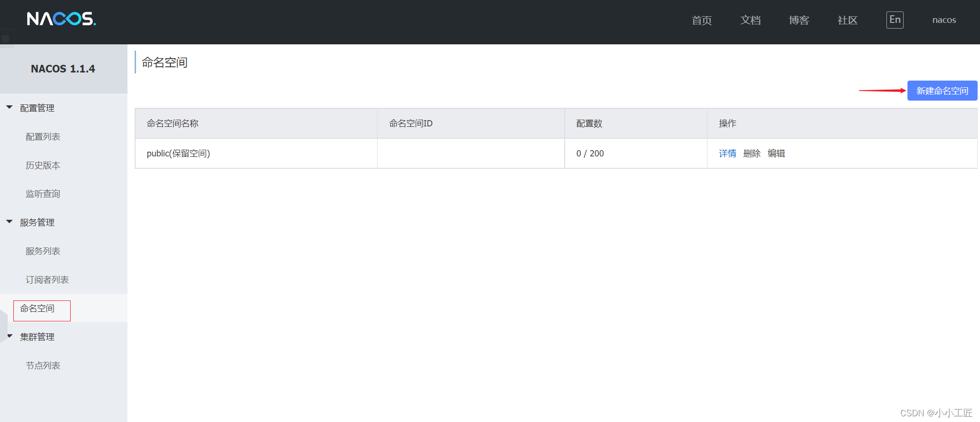
Task: View 详情 for public namespace
Action: 727,154
